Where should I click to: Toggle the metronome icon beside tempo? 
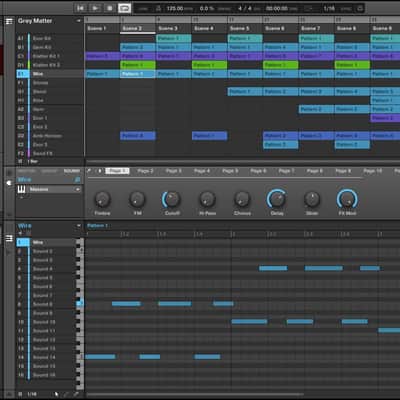[159, 8]
